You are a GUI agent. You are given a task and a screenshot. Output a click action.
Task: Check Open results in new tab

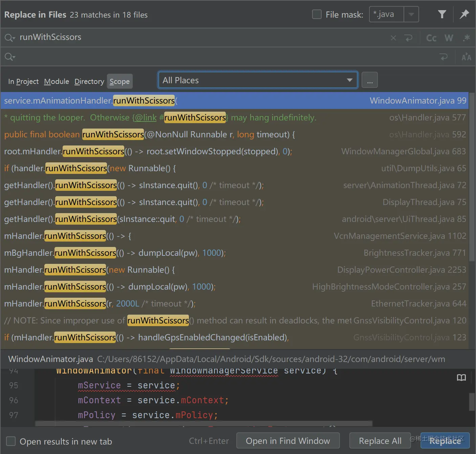click(11, 441)
